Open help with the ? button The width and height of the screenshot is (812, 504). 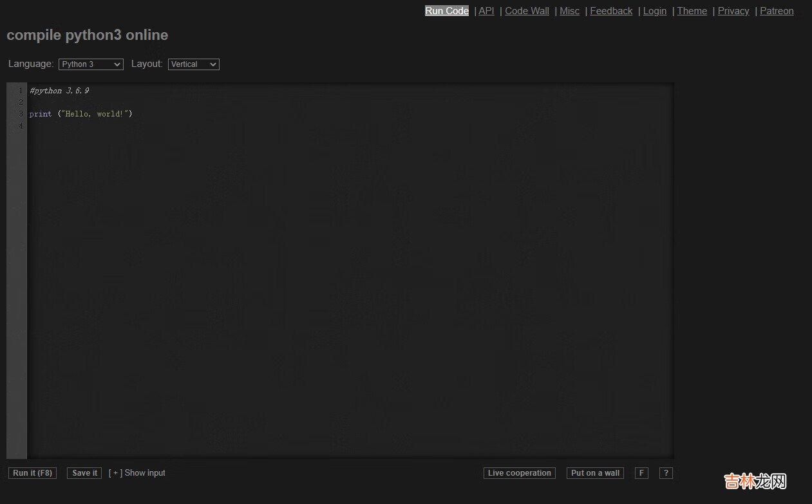[666, 473]
